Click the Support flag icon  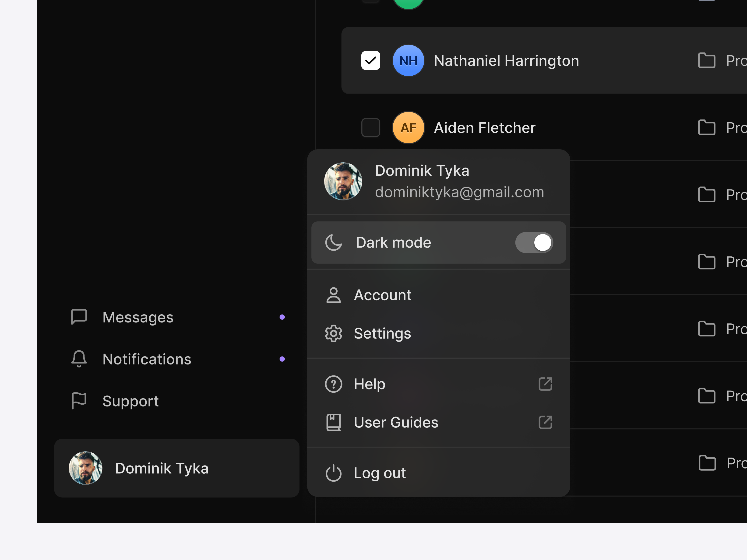coord(79,401)
